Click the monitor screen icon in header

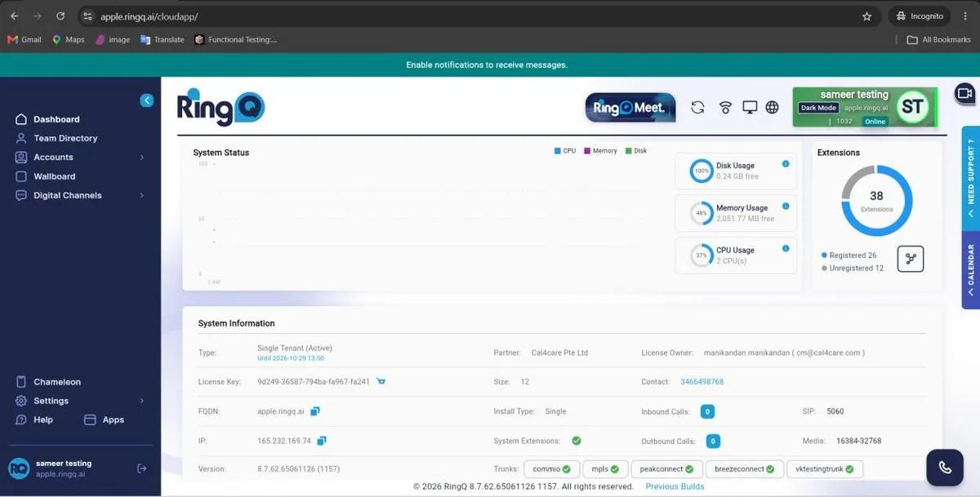point(750,108)
